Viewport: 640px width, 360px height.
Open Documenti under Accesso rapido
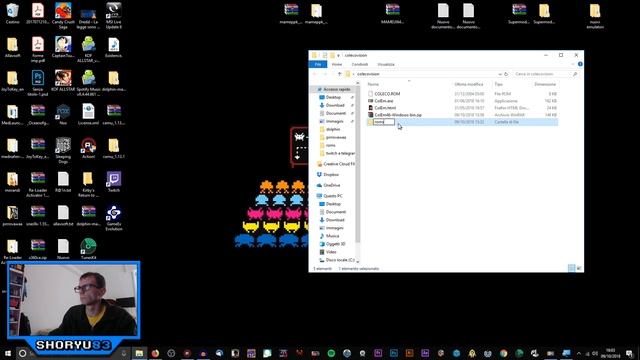pyautogui.click(x=336, y=113)
